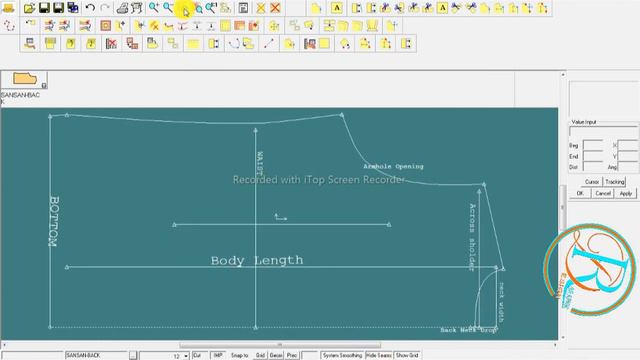Image resolution: width=640 pixels, height=360 pixels.
Task: Click the yellow rectangle piece icon, second toolbar row
Action: pos(225,26)
